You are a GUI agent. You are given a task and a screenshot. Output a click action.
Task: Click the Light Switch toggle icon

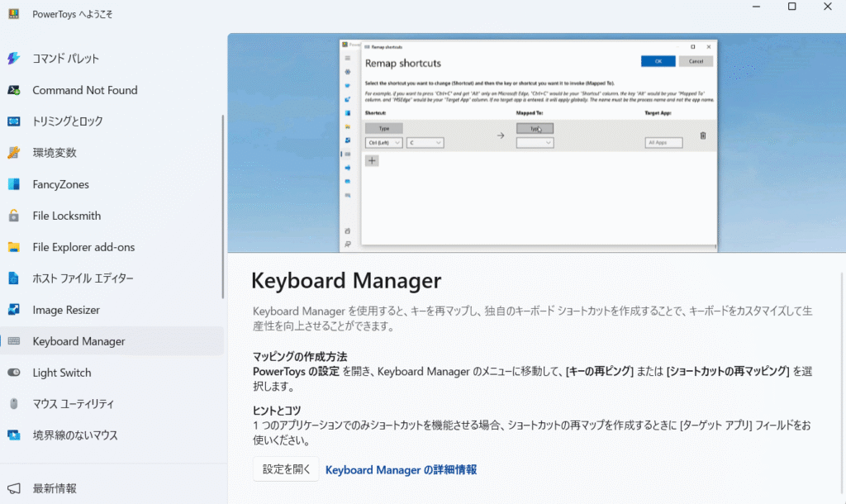click(14, 373)
